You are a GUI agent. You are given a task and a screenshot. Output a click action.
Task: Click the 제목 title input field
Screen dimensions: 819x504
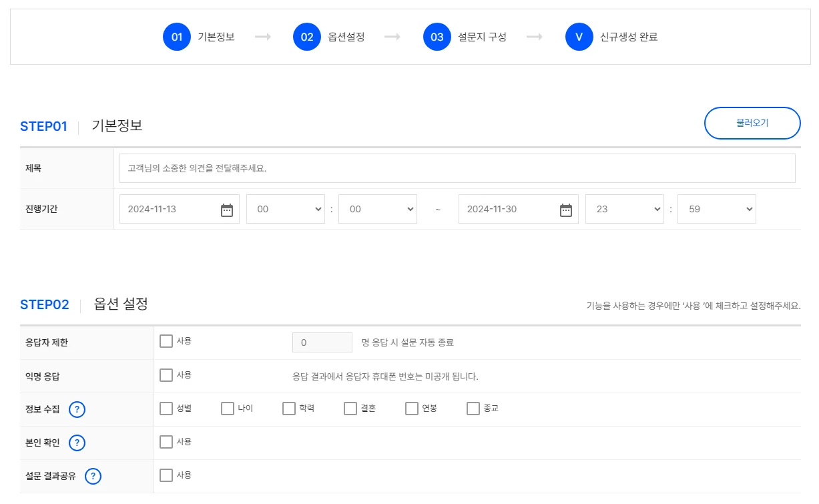coord(457,168)
